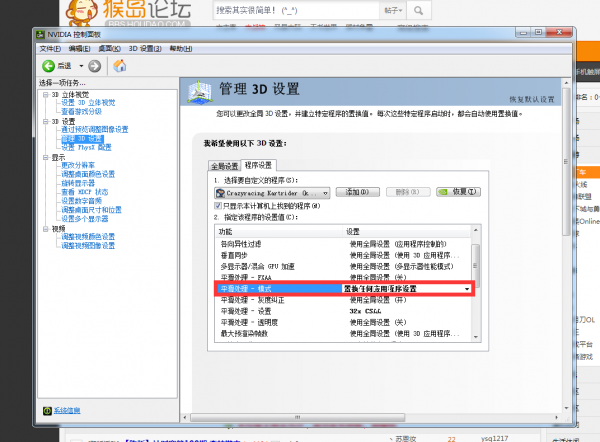
Task: Open the 平滑处理 - 模式 value dropdown
Action: pyautogui.click(x=467, y=289)
